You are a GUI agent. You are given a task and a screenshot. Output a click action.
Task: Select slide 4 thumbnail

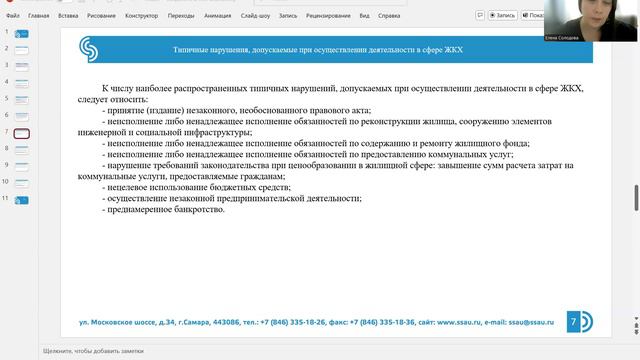(x=22, y=83)
